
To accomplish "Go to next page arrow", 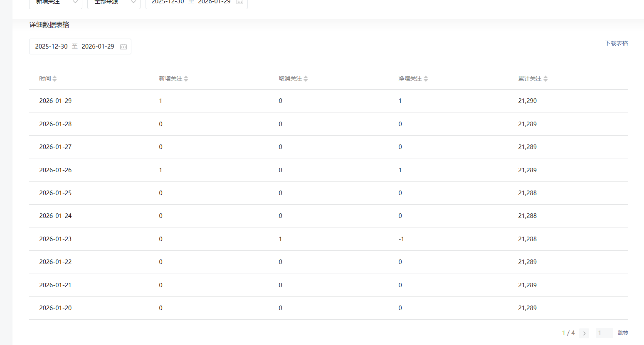I will pos(584,333).
